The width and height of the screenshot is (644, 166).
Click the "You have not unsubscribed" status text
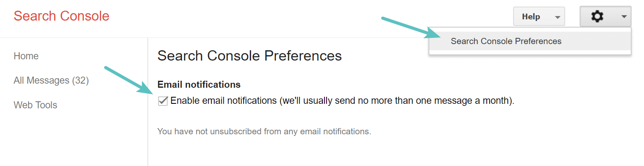click(264, 132)
